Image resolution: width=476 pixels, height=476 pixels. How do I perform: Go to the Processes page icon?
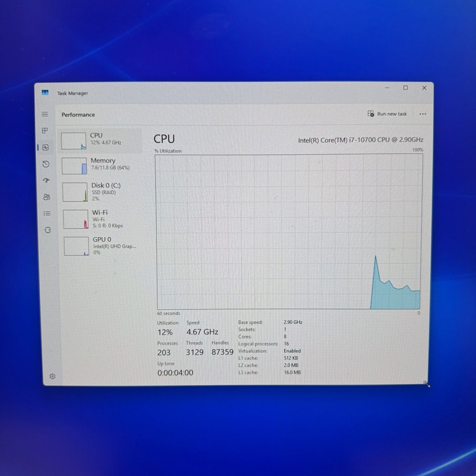45,131
